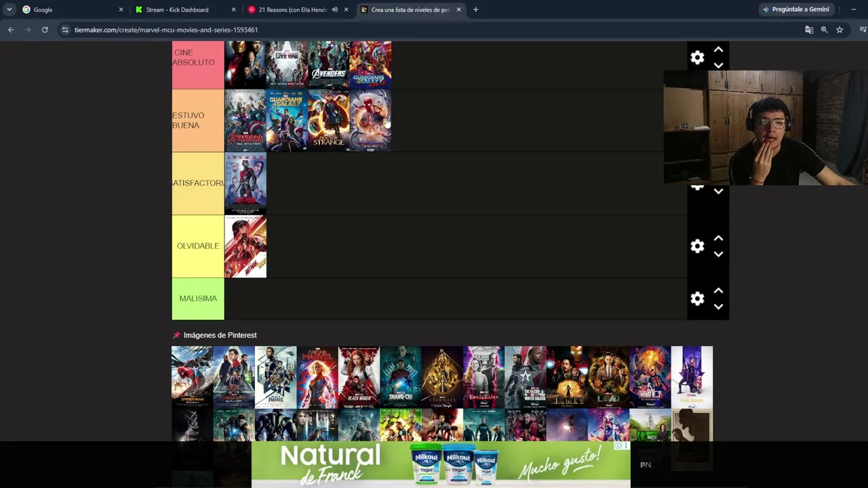Select the Civil War poster

pos(287,65)
